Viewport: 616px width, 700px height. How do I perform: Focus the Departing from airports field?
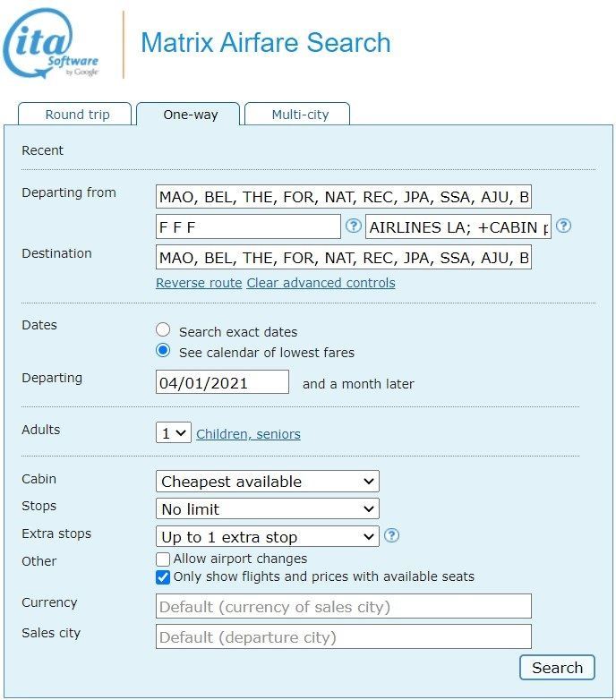point(344,196)
